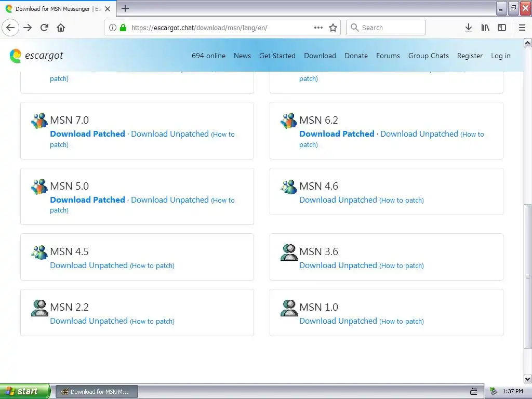Open the Downloads panel arrow
Screen dimensions: 532x399
click(469, 28)
